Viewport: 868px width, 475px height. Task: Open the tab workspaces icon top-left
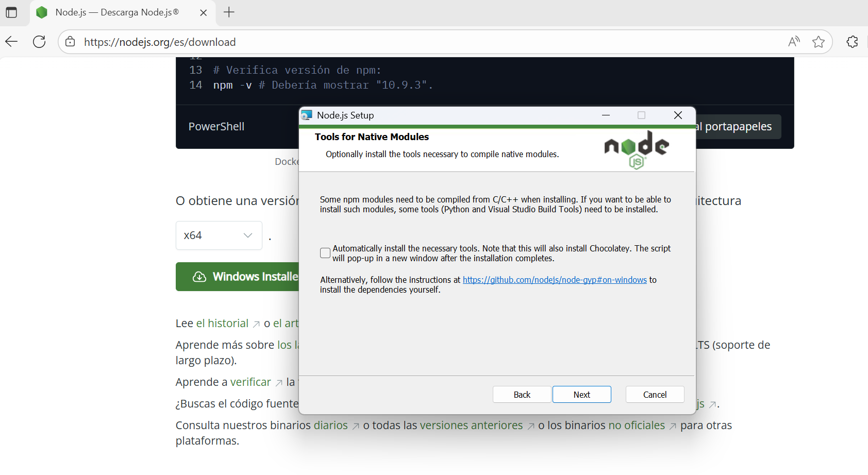point(11,12)
